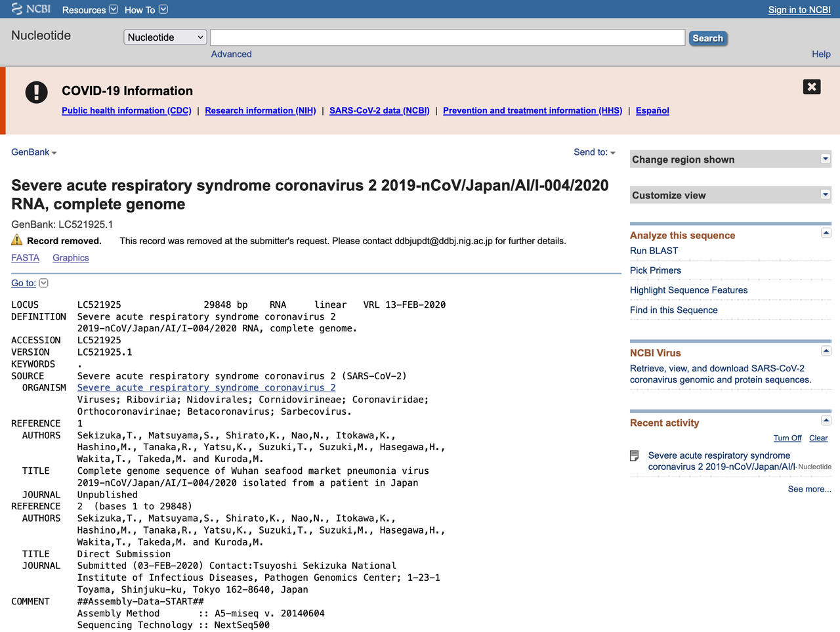Image resolution: width=840 pixels, height=632 pixels.
Task: Click the Record removed warning icon
Action: [17, 240]
